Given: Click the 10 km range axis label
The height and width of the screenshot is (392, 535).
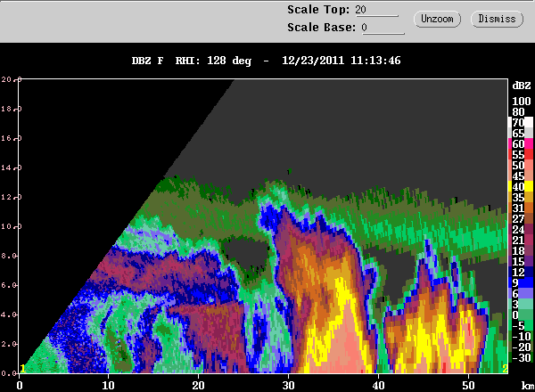Looking at the screenshot, I should coord(108,385).
